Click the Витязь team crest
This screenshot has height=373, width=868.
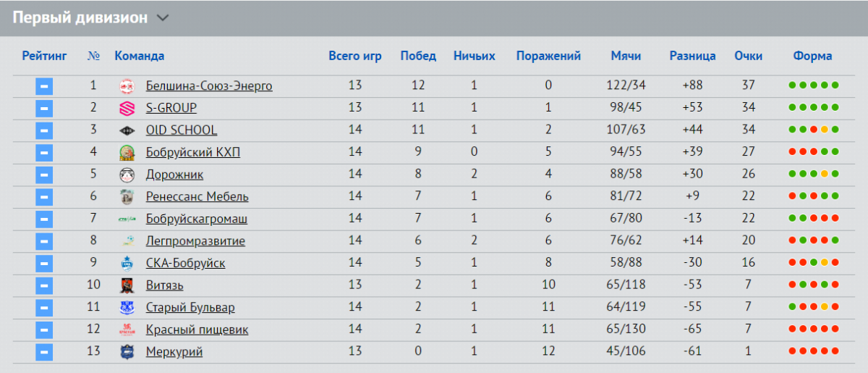[x=127, y=285]
